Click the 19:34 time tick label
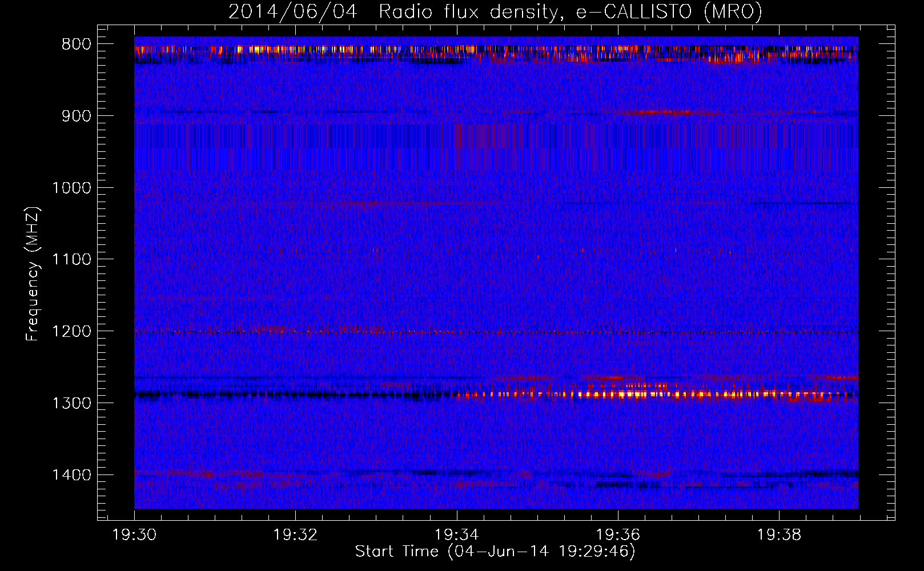Viewport: 924px width, 571px height. click(x=456, y=535)
